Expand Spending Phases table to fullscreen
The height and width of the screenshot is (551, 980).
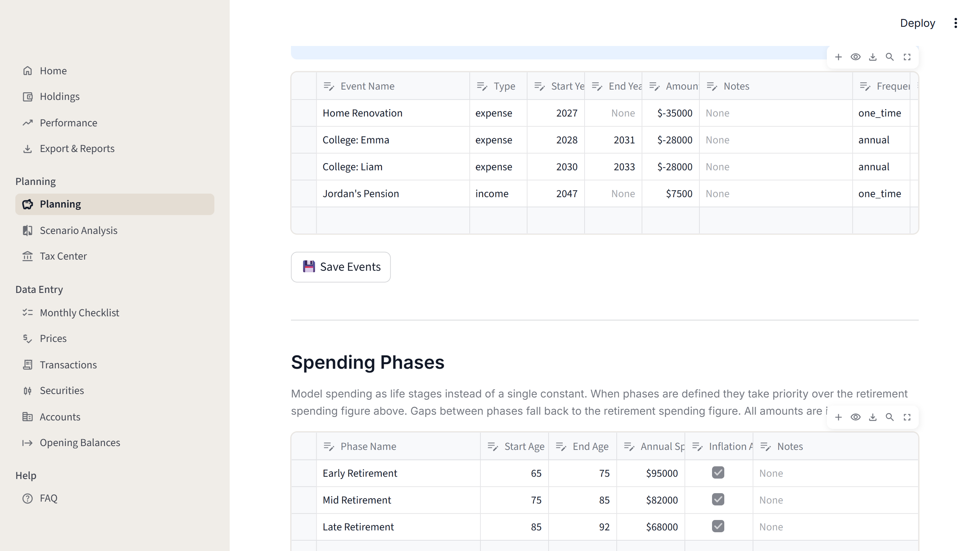coord(907,417)
